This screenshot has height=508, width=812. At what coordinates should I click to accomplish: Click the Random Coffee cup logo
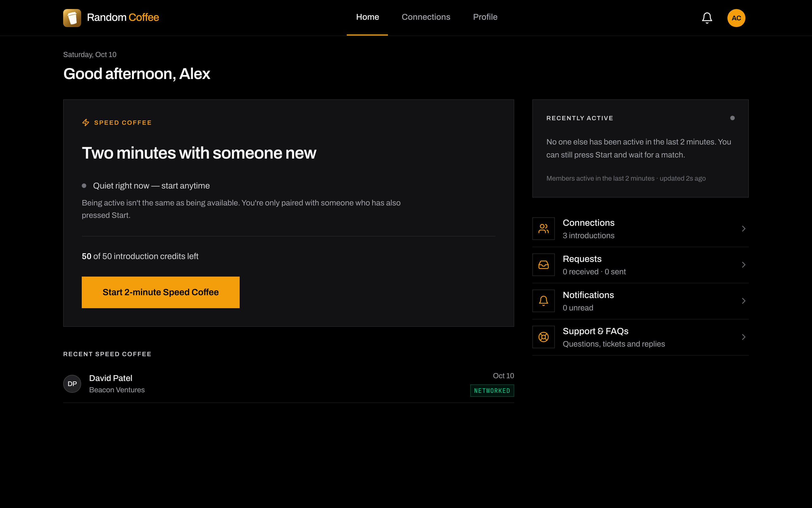click(72, 18)
